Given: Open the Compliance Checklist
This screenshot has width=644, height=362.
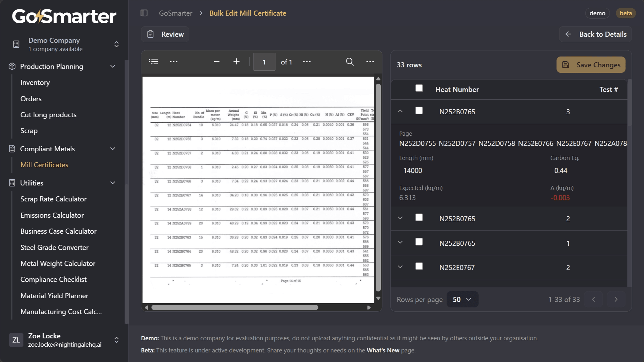Looking at the screenshot, I should coord(54,280).
